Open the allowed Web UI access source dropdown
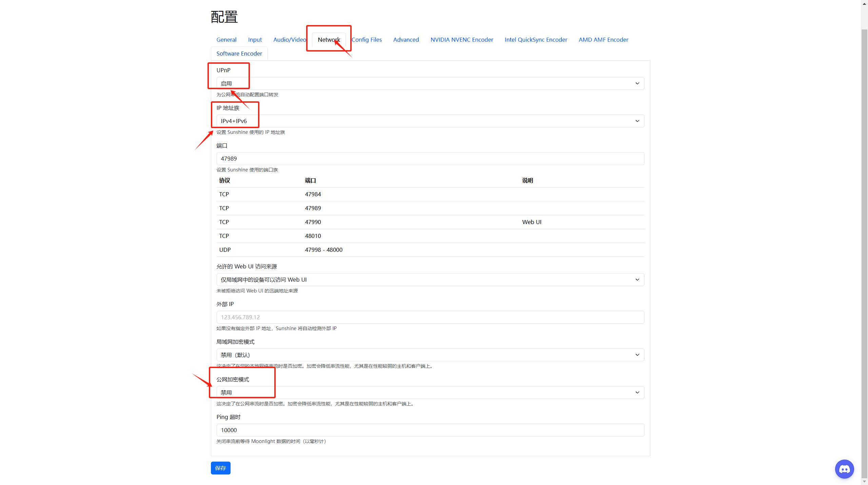The image size is (868, 485). [430, 280]
